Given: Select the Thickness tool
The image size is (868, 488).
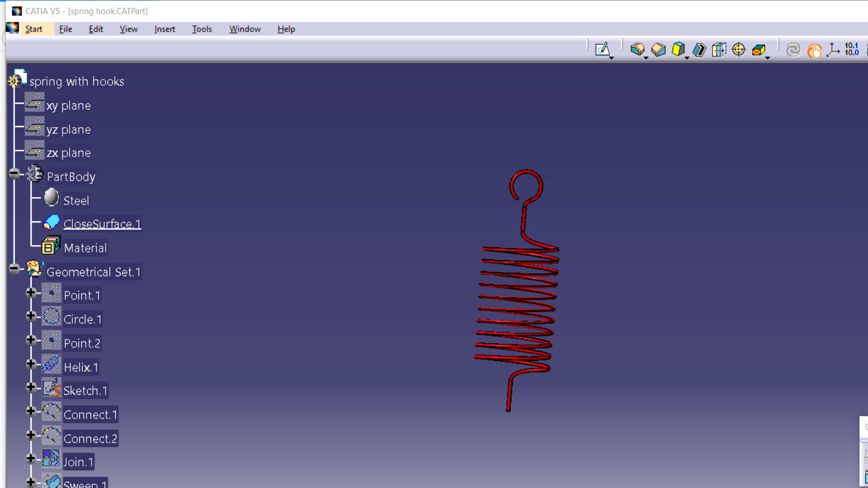Looking at the screenshot, I should tap(719, 49).
